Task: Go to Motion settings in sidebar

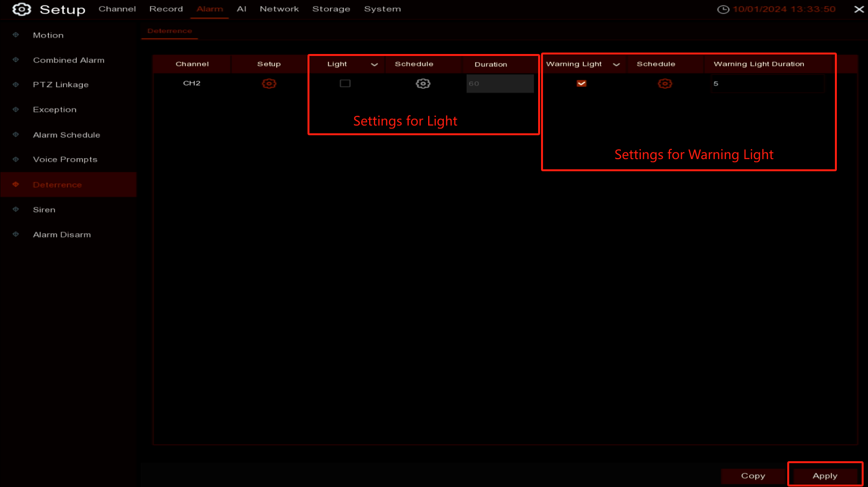Action: coord(48,36)
